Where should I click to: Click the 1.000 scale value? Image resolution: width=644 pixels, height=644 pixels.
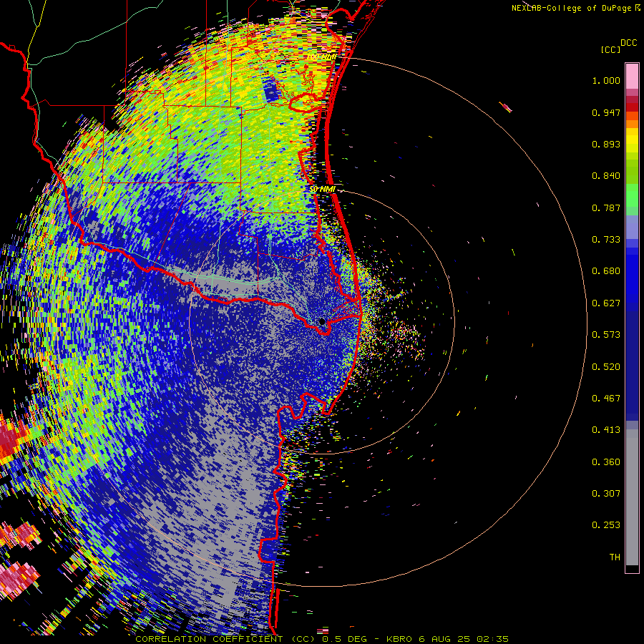click(606, 80)
